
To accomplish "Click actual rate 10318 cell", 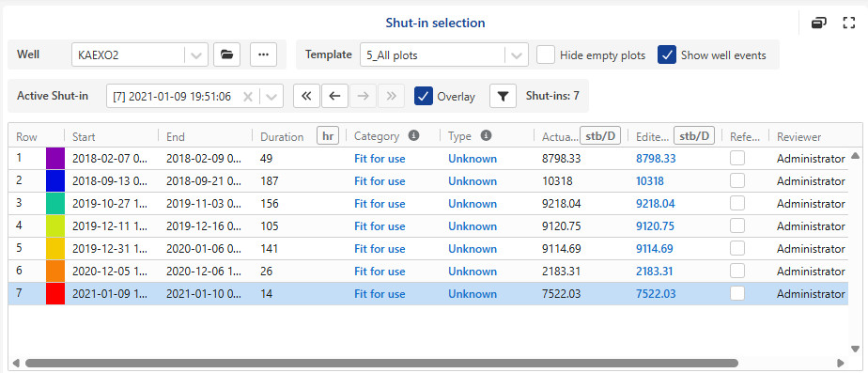I will click(557, 181).
